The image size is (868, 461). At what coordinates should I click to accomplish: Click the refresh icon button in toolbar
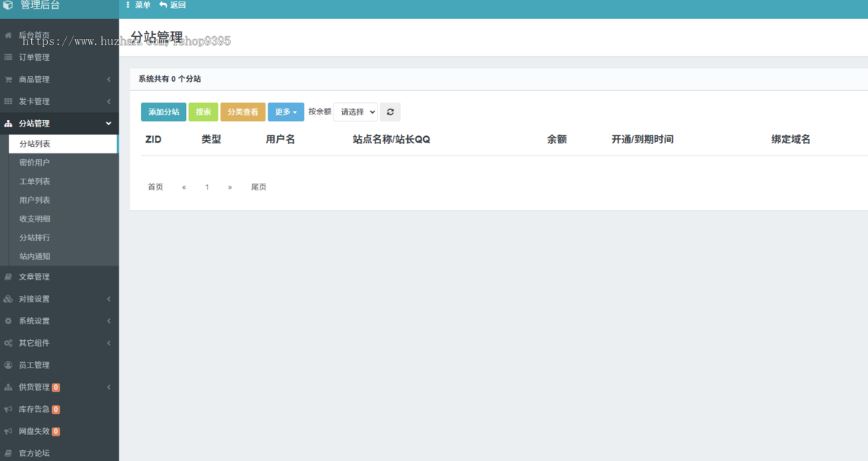(x=391, y=112)
